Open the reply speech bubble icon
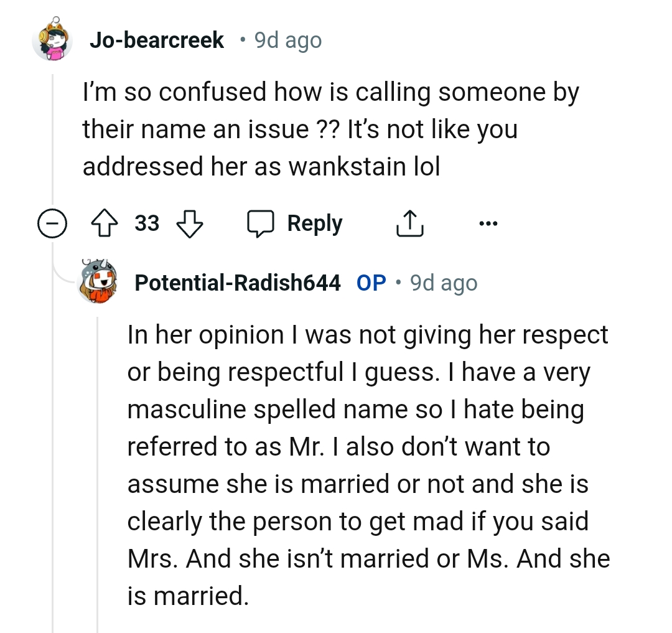The width and height of the screenshot is (672, 633). [263, 223]
